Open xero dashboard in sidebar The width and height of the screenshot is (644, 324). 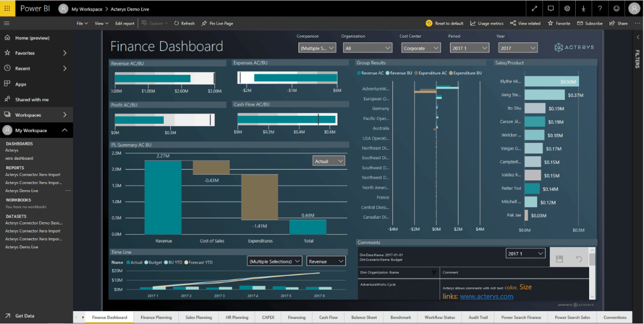tap(19, 158)
